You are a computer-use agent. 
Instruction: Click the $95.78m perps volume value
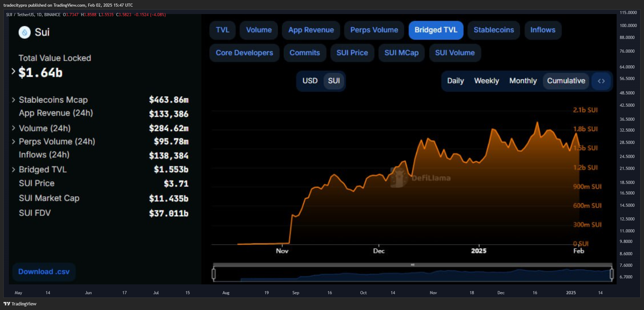(171, 141)
